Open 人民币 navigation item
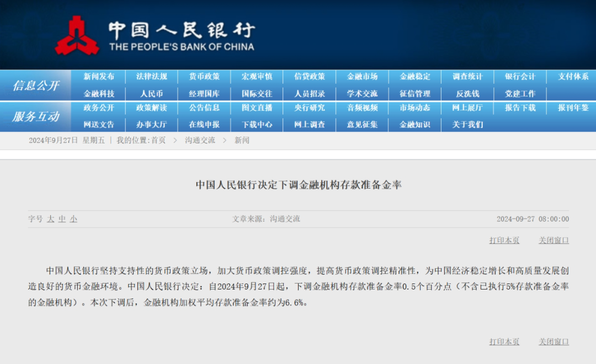596x364 pixels. (151, 93)
